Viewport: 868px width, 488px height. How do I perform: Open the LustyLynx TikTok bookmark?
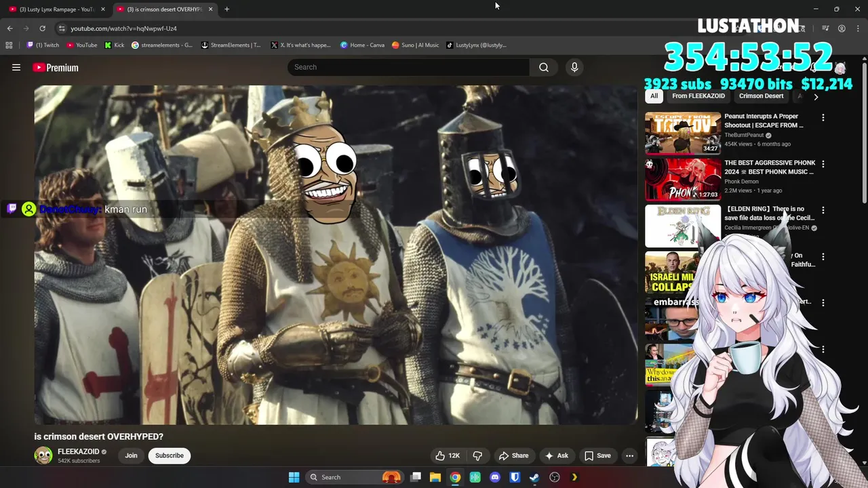(x=477, y=45)
